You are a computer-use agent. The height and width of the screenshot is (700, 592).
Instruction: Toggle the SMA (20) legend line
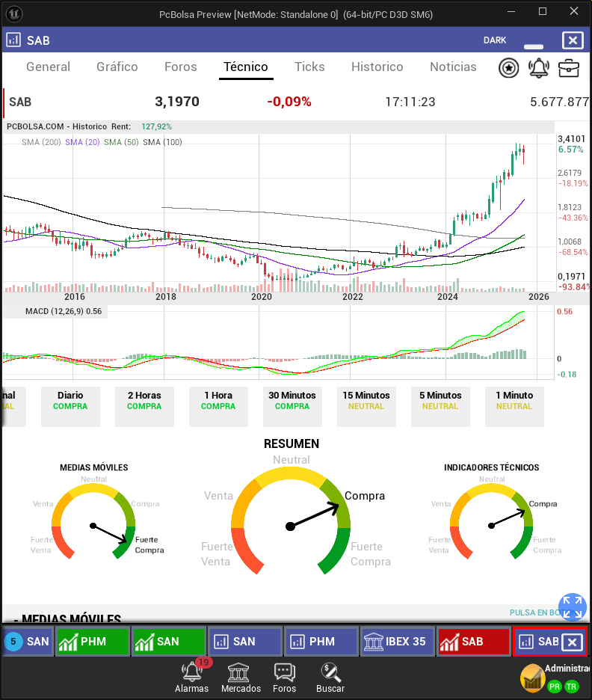pyautogui.click(x=82, y=142)
